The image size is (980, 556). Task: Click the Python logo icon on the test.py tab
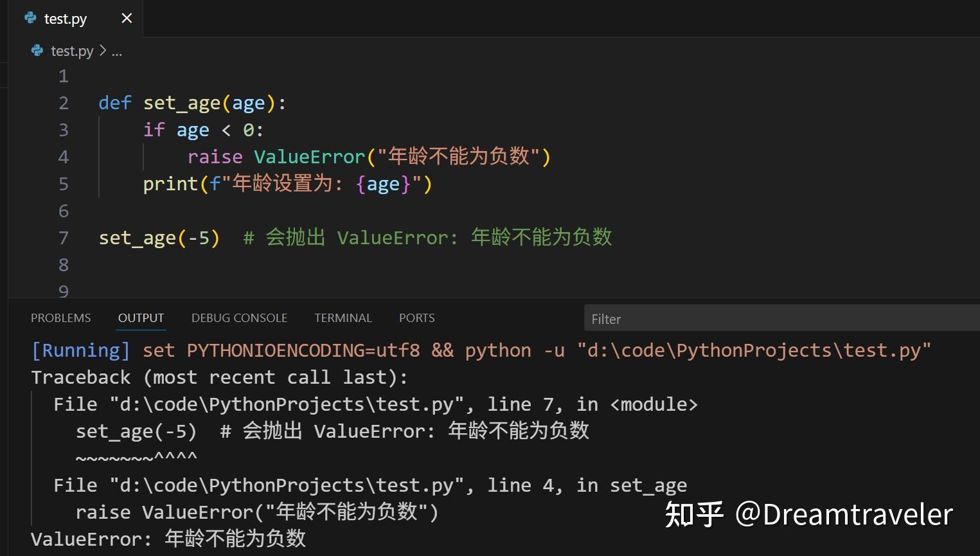click(x=30, y=18)
